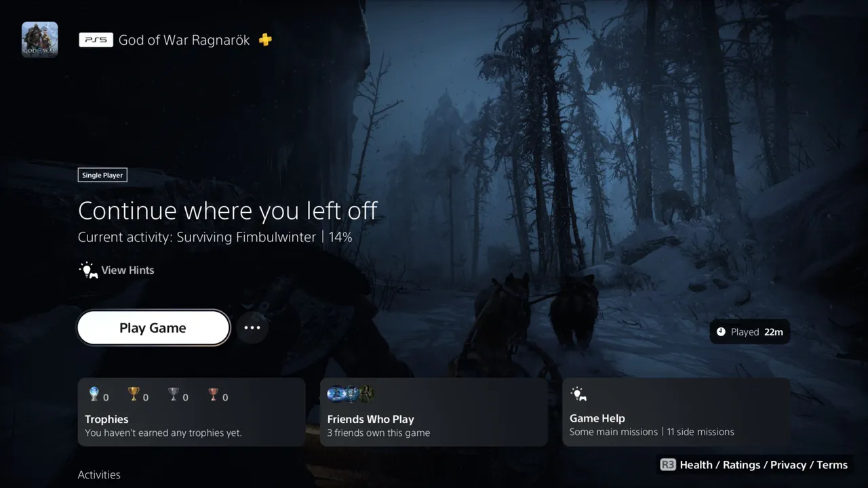Click the friends' avatars on Friends Who Play
The height and width of the screenshot is (488, 868).
(351, 394)
